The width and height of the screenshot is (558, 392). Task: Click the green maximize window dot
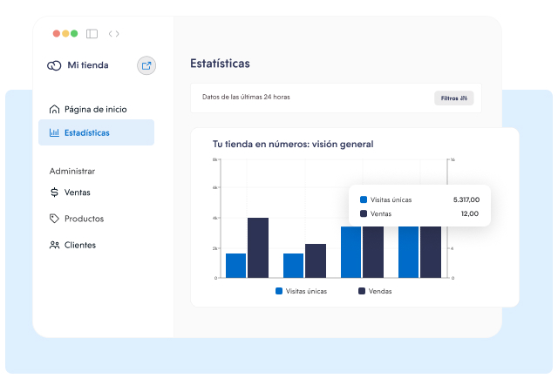tap(74, 33)
